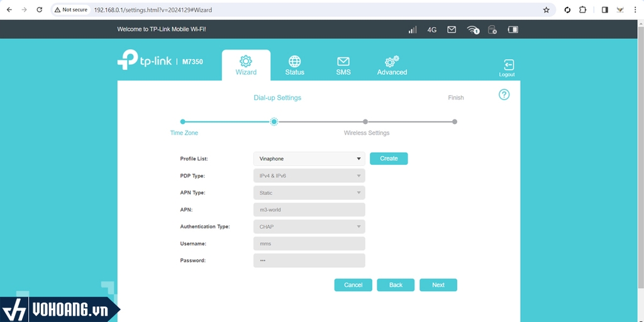This screenshot has width=644, height=322.
Task: Open the Advanced tab
Action: (x=392, y=65)
